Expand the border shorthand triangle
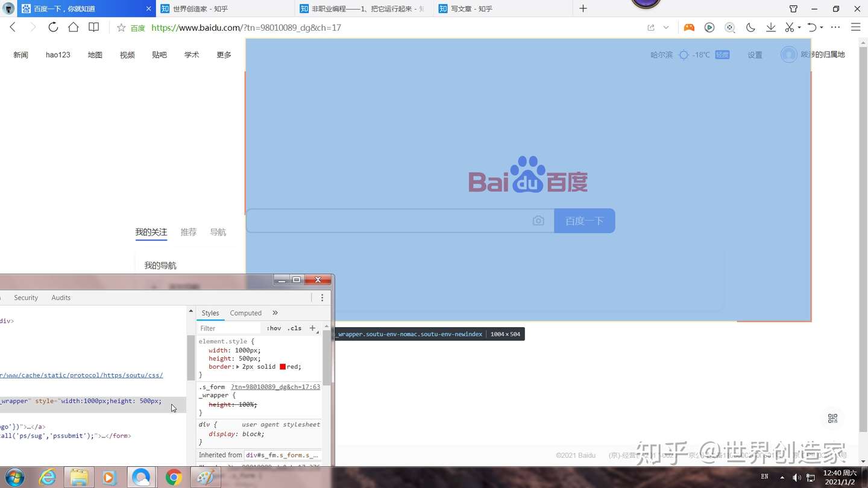Image resolution: width=868 pixels, height=488 pixels. 237,367
